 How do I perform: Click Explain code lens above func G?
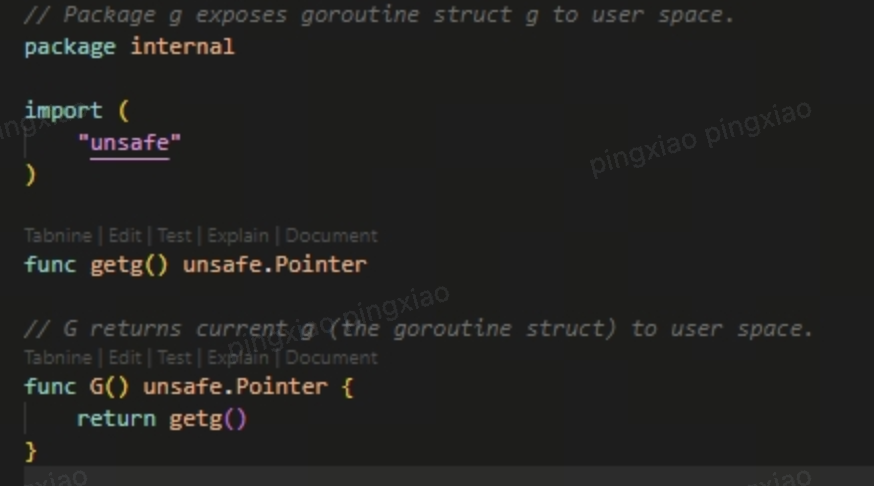(x=238, y=357)
